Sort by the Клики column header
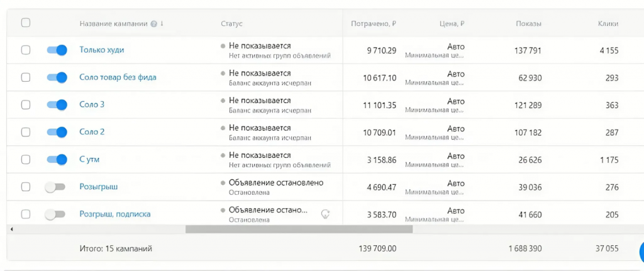Image resolution: width=644 pixels, height=271 pixels. [x=608, y=24]
